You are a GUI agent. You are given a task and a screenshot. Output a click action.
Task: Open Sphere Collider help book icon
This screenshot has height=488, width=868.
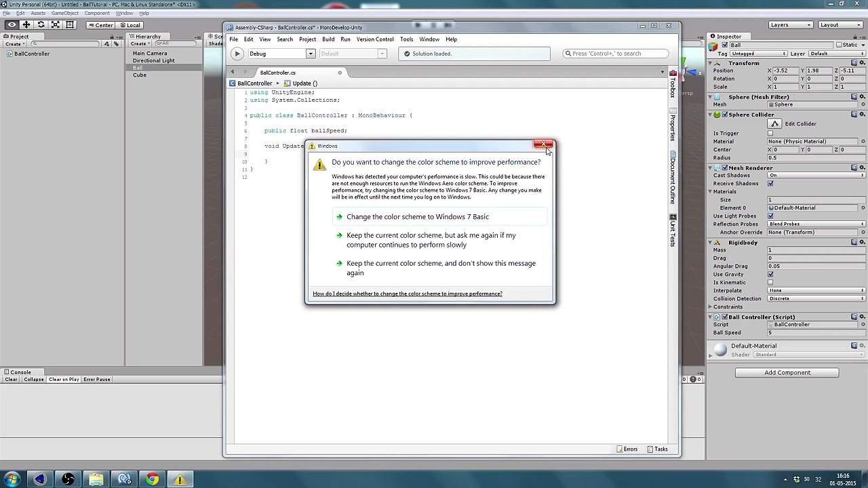854,115
